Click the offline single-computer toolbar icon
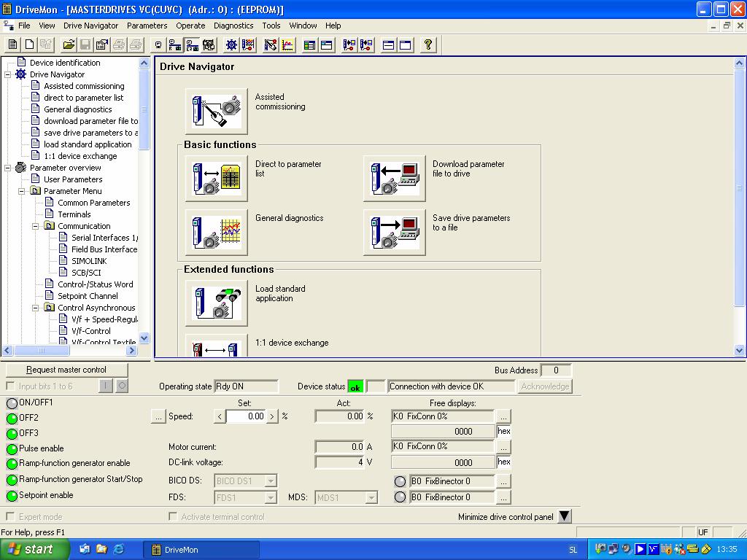The image size is (747, 560). pyautogui.click(x=158, y=44)
